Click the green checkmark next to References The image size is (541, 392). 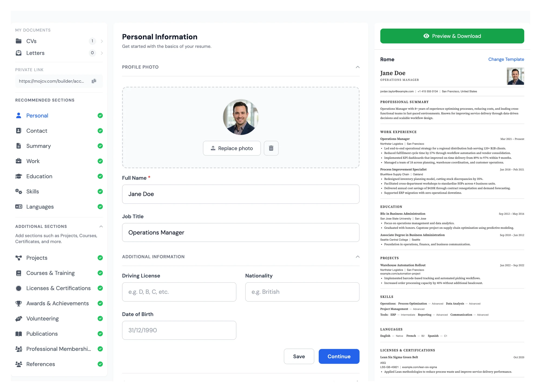pos(100,364)
